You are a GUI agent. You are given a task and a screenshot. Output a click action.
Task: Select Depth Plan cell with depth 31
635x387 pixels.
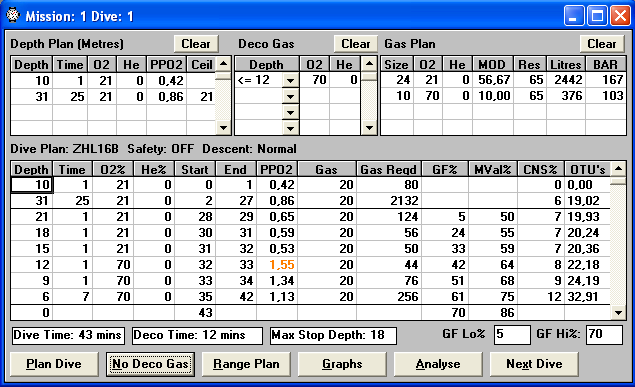pyautogui.click(x=32, y=96)
